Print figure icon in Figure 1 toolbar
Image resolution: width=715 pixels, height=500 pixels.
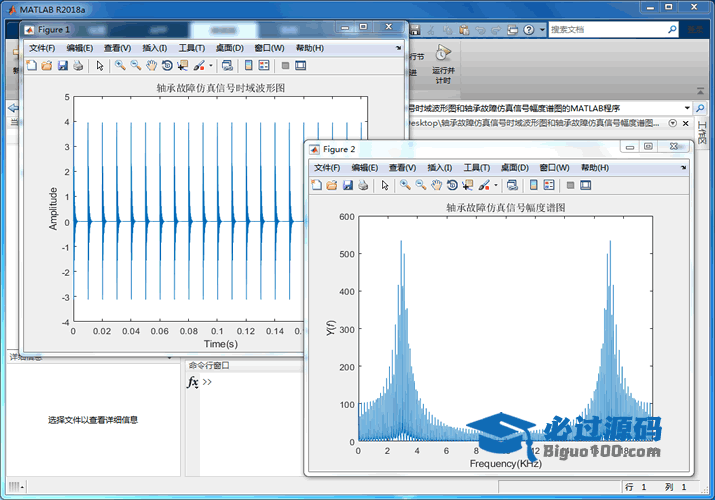coord(78,66)
